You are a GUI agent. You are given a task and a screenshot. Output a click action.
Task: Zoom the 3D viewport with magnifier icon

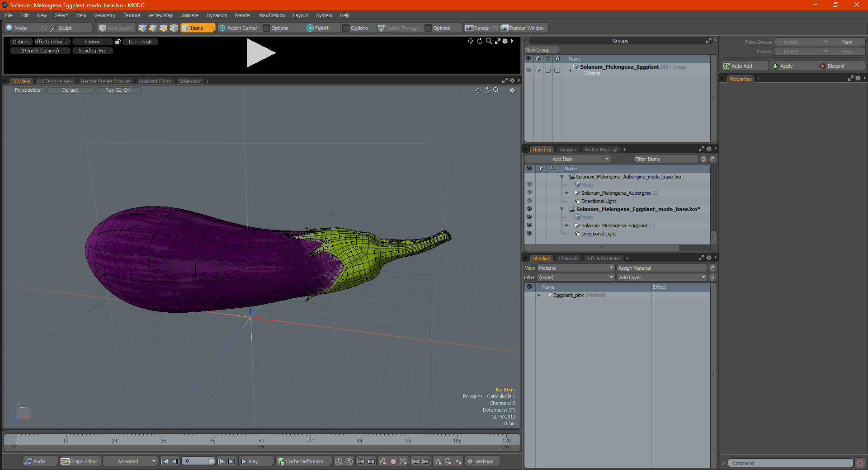pos(496,90)
